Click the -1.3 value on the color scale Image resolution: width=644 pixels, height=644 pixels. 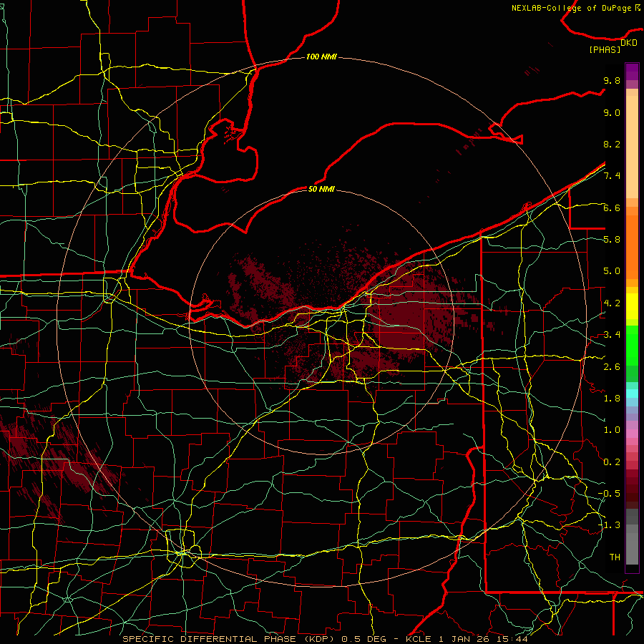point(609,525)
